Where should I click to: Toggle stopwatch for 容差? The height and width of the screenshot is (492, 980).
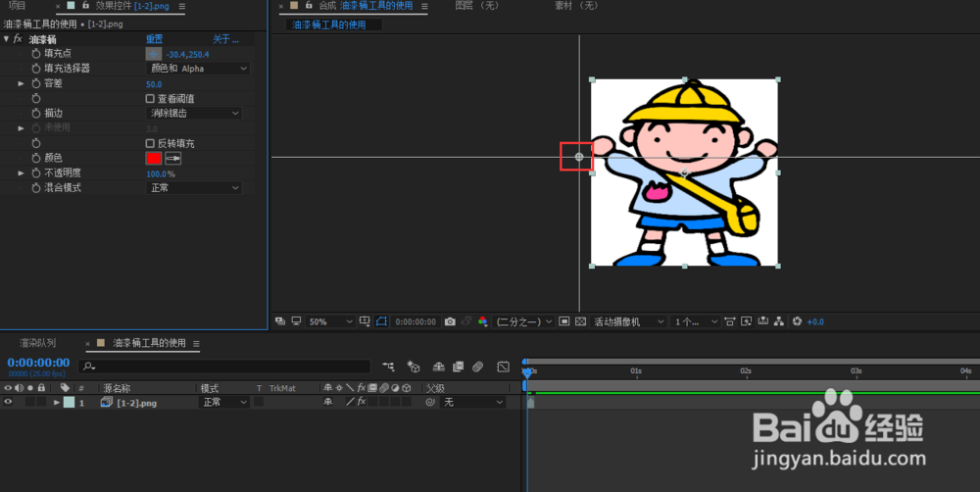(35, 83)
